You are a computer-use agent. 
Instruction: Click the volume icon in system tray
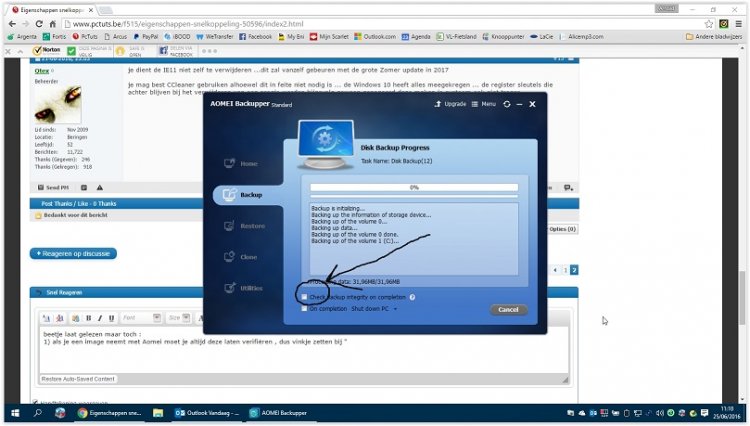[x=660, y=413]
